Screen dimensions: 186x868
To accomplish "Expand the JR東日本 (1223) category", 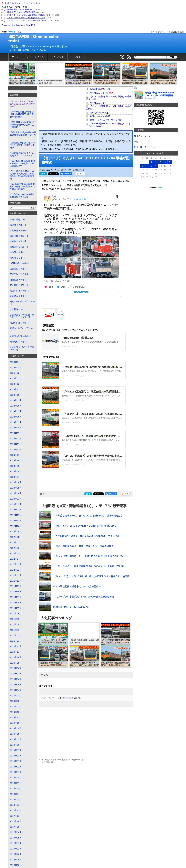I will (x=27, y=236).
